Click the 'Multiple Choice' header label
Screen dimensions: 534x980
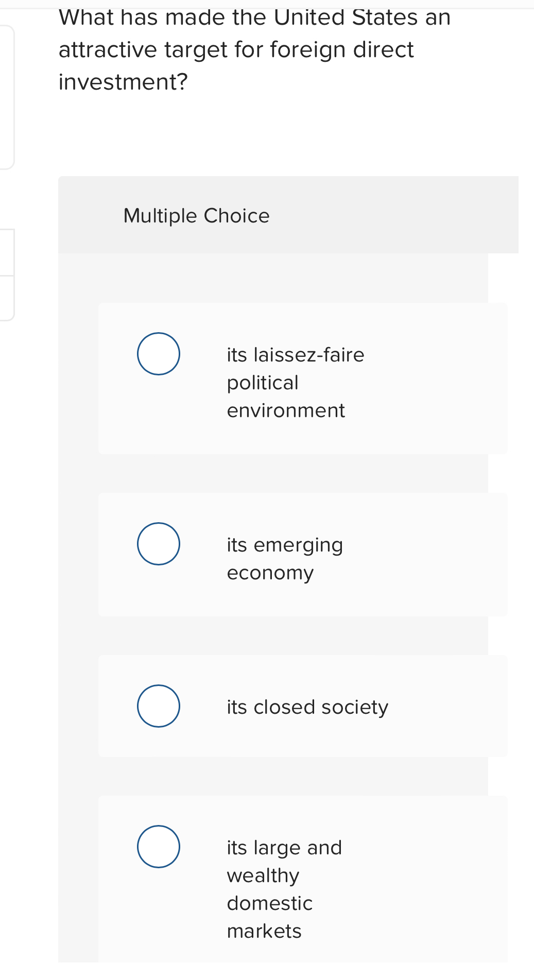[x=196, y=216]
